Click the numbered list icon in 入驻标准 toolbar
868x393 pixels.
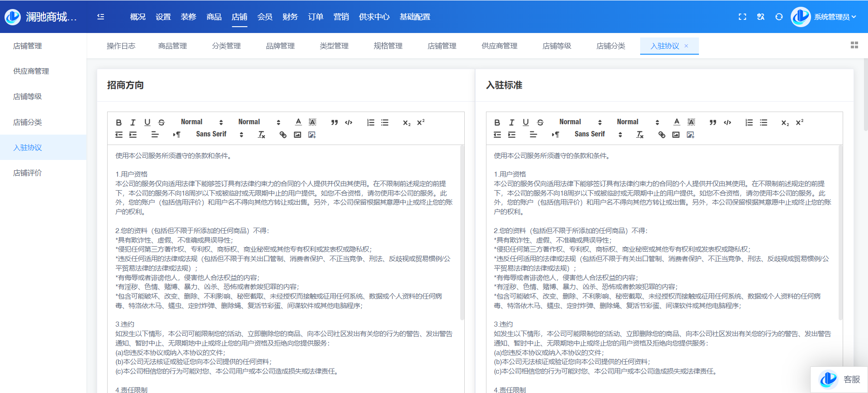coord(749,122)
